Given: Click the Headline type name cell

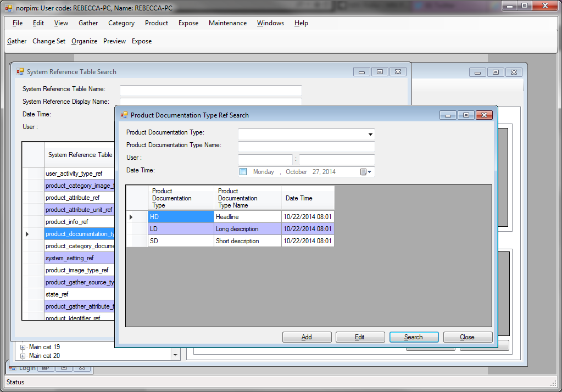Looking at the screenshot, I should click(x=247, y=217).
